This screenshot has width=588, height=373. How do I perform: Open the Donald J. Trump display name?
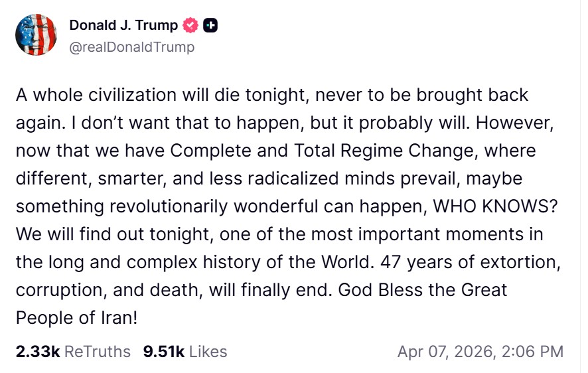123,26
